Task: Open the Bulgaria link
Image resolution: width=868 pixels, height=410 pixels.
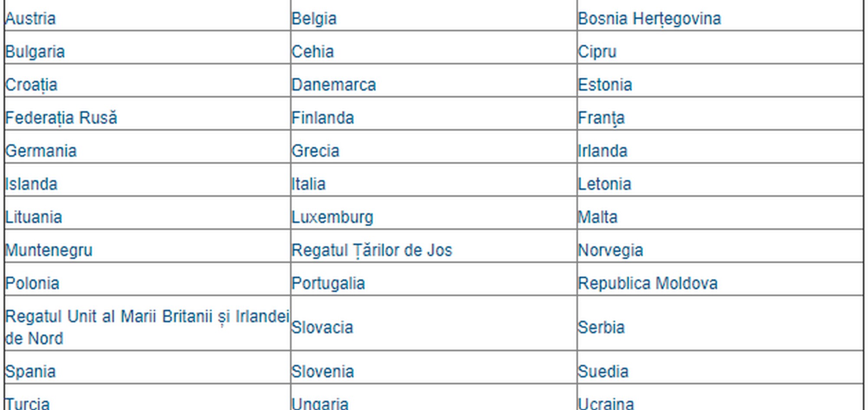Action: pos(35,52)
